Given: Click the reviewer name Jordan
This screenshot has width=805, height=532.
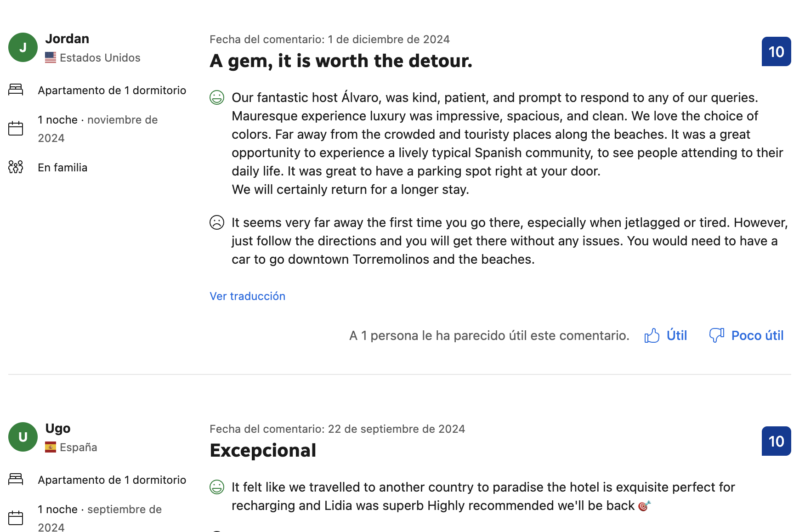Looking at the screenshot, I should pyautogui.click(x=67, y=39).
